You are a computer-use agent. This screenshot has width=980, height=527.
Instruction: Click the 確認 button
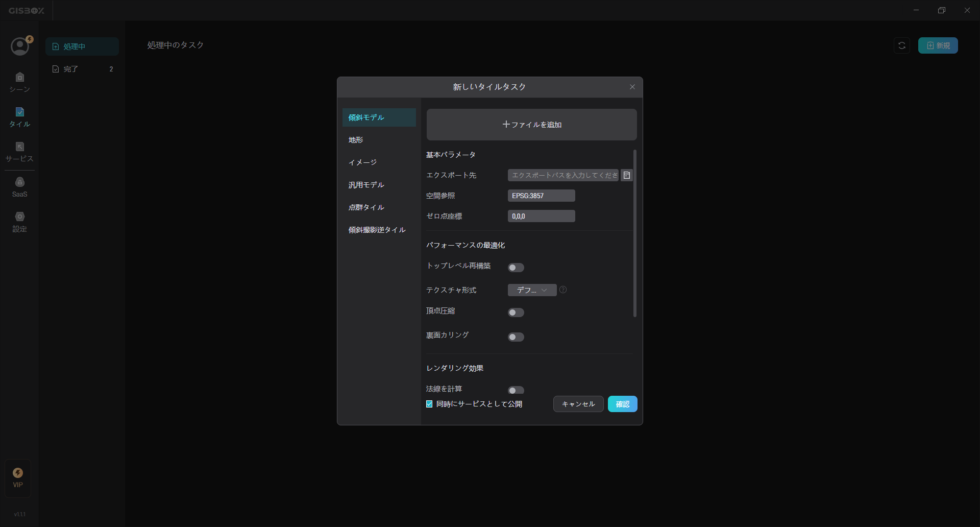tap(622, 404)
